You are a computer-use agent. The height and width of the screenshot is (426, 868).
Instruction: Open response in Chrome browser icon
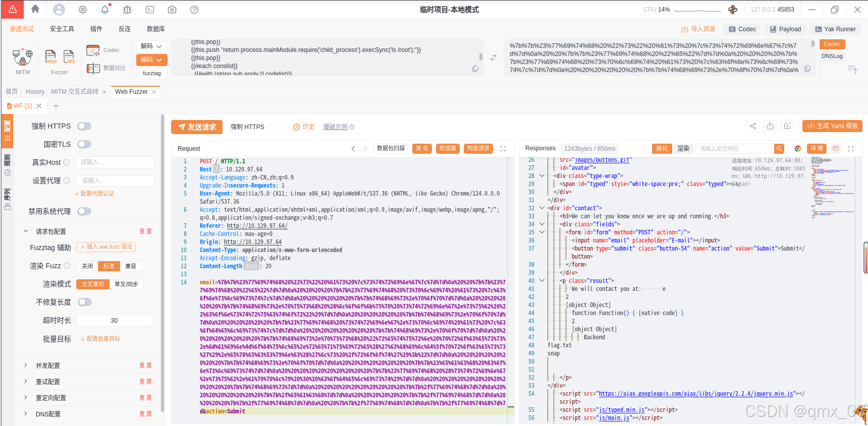[798, 149]
